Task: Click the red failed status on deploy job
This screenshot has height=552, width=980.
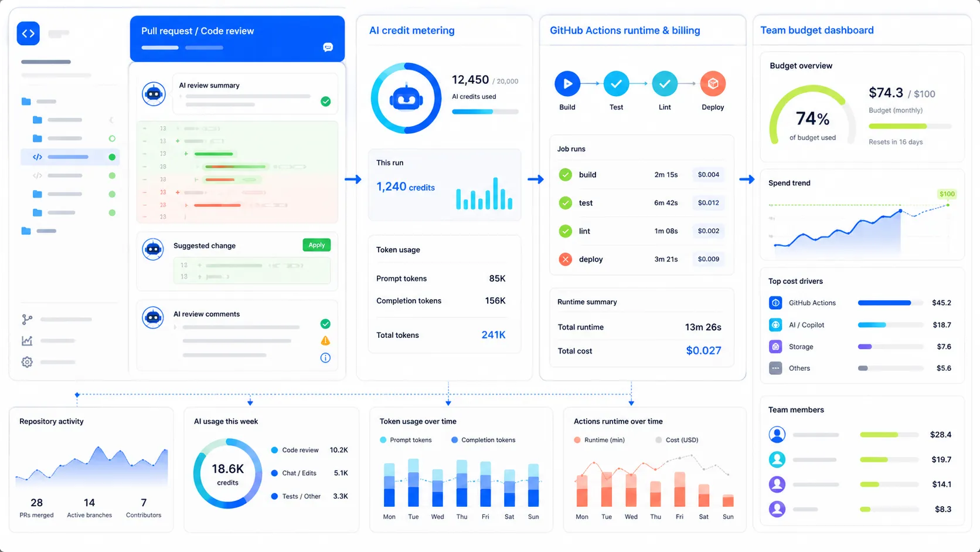Action: [x=565, y=259]
